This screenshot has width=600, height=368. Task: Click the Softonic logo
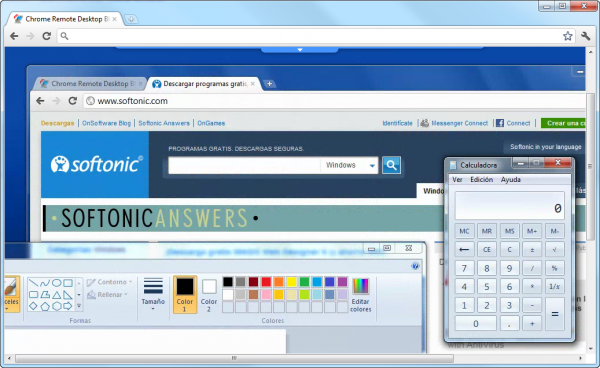point(96,164)
